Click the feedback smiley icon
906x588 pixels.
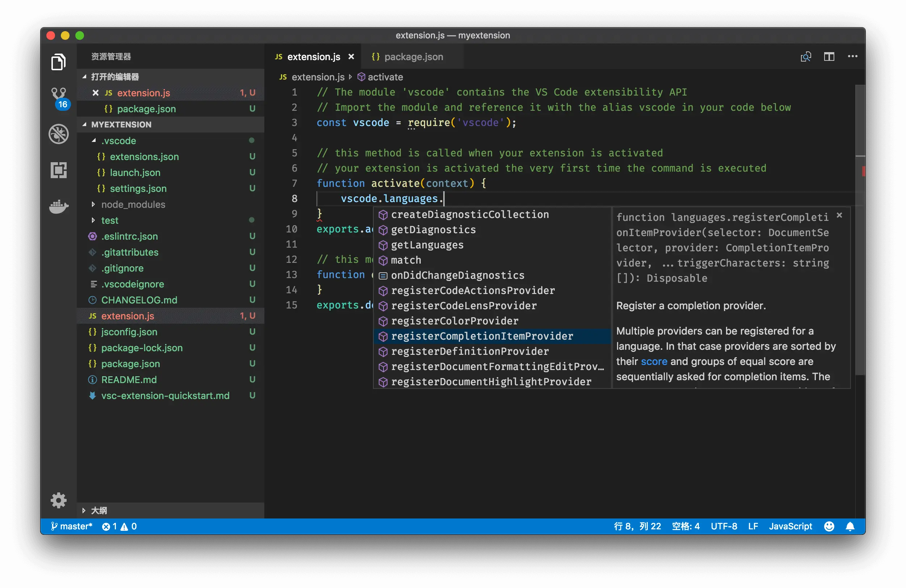click(x=829, y=526)
